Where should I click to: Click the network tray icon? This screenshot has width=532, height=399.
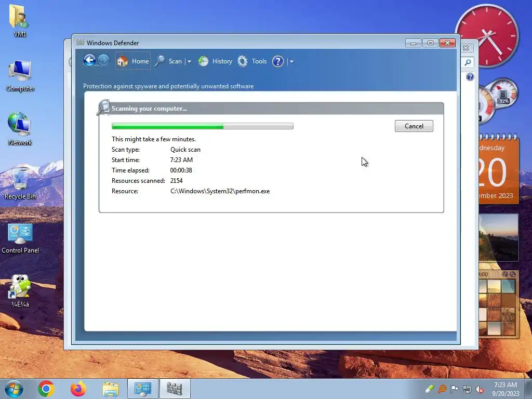point(467,389)
